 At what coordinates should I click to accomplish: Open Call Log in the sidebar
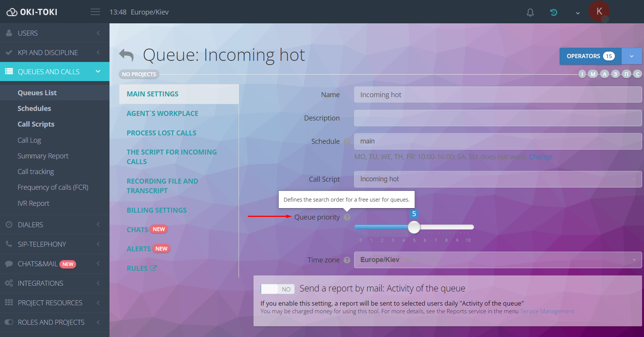pyautogui.click(x=29, y=140)
